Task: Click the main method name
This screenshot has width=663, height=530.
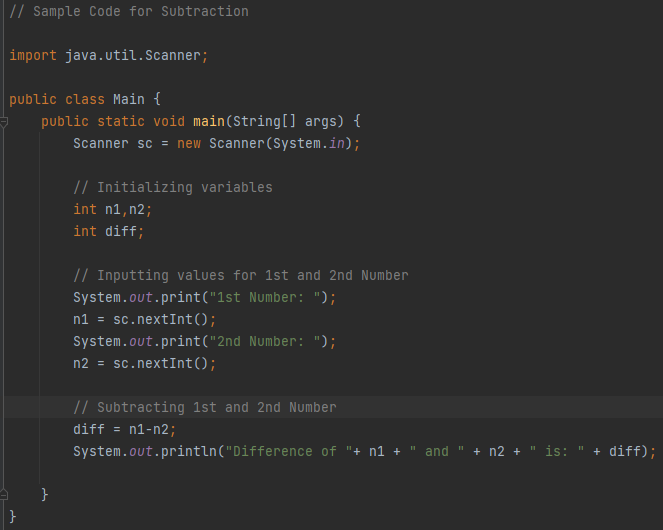Action: pyautogui.click(x=209, y=121)
